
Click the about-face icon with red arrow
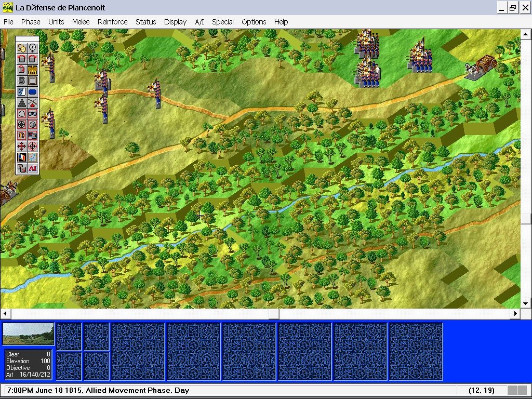22,70
